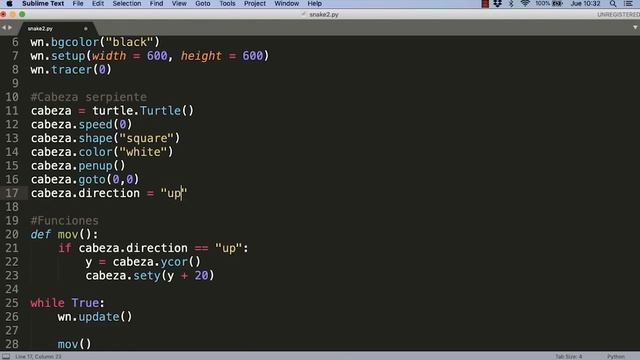
Task: Open the Tools menu
Action: [227, 4]
